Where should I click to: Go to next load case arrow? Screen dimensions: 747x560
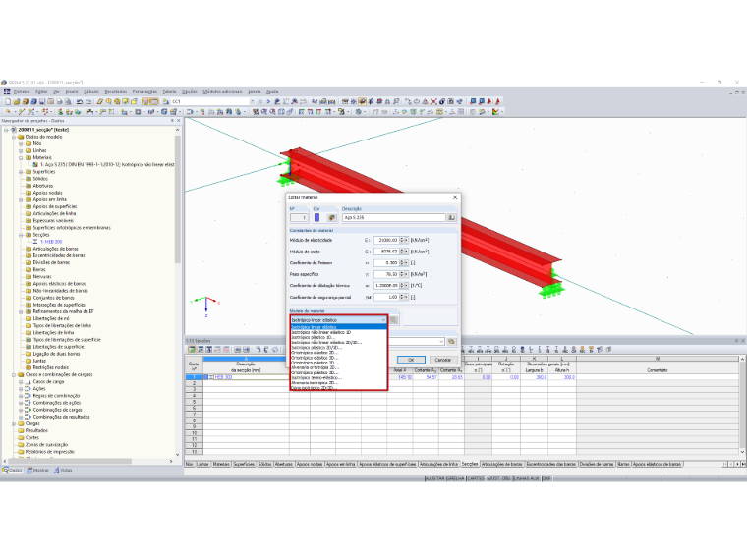click(x=268, y=101)
